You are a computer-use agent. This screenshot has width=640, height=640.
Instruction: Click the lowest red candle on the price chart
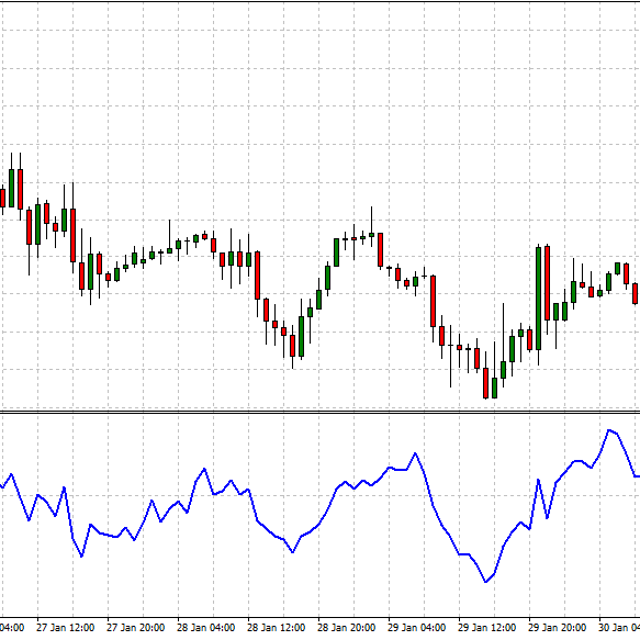coord(486,383)
